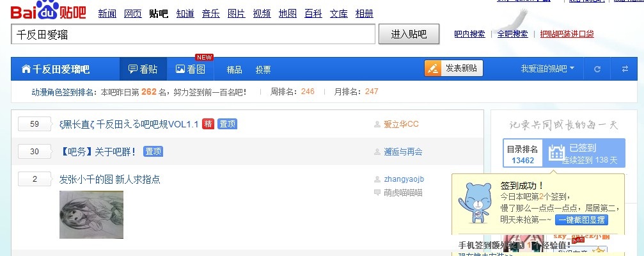Click the Baidu Tieba logo
The width and height of the screenshot is (644, 256).
[x=49, y=11]
